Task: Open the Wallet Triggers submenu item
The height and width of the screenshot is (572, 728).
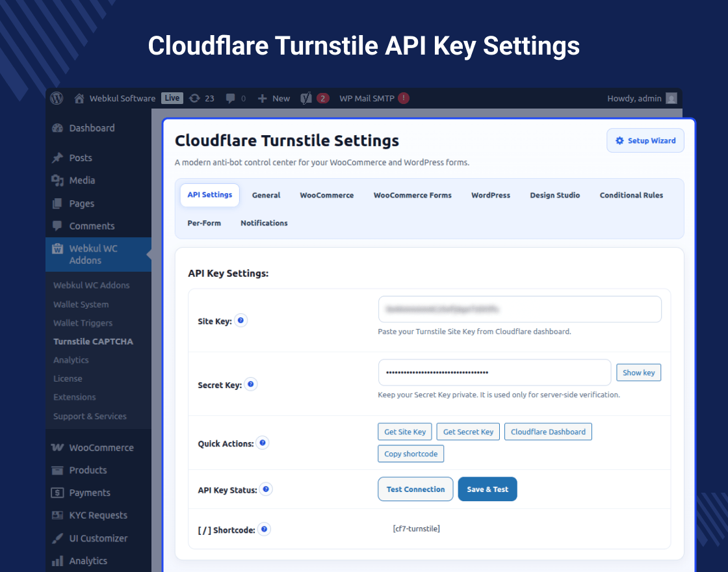Action: click(83, 323)
